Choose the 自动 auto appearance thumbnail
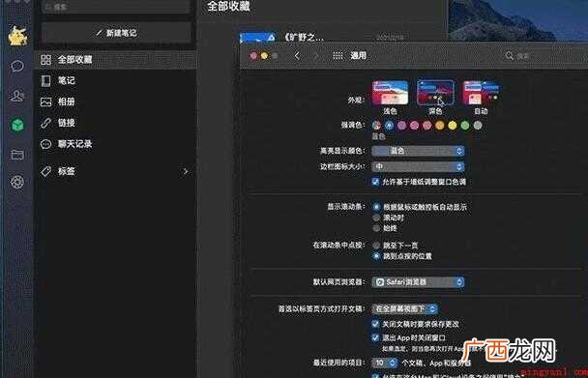588x378 pixels. tap(481, 93)
